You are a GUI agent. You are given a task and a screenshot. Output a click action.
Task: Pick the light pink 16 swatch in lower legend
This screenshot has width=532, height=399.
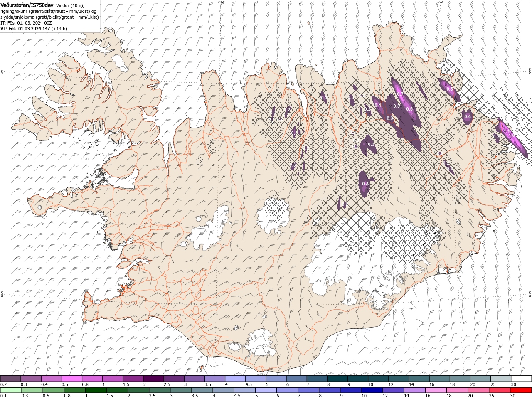coord(436,390)
